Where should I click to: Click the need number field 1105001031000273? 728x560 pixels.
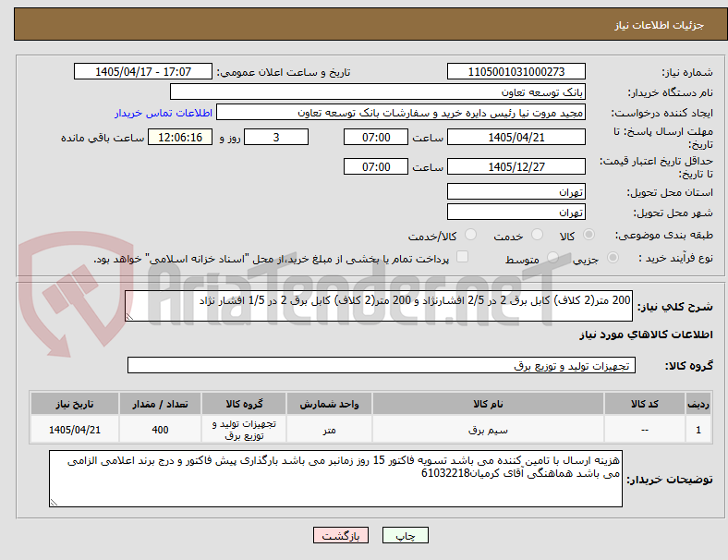(516, 71)
